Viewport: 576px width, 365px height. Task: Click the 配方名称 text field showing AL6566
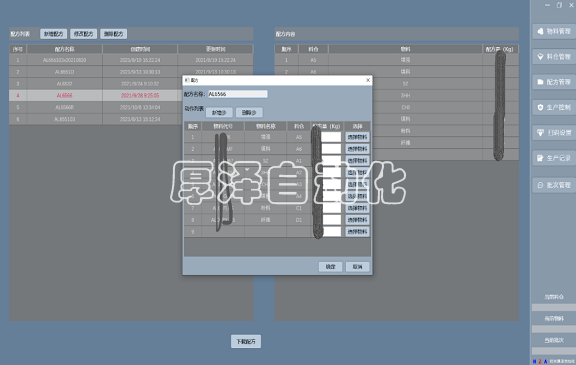click(238, 94)
